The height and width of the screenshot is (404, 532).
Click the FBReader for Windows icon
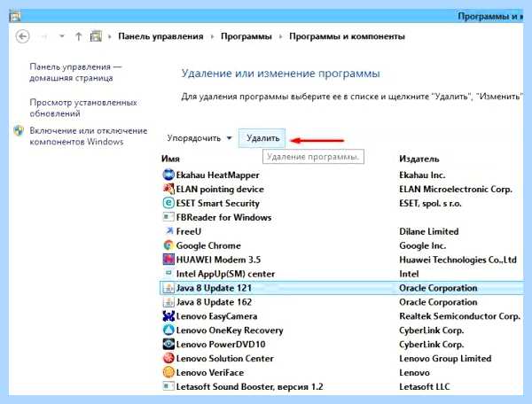pos(168,217)
